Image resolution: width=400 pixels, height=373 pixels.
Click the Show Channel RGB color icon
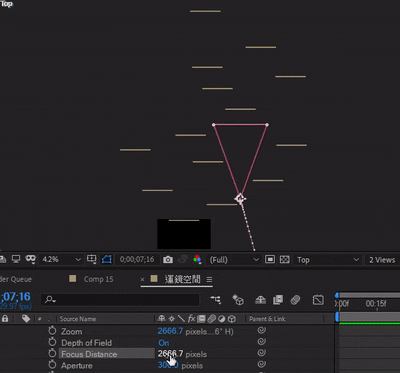tap(197, 259)
